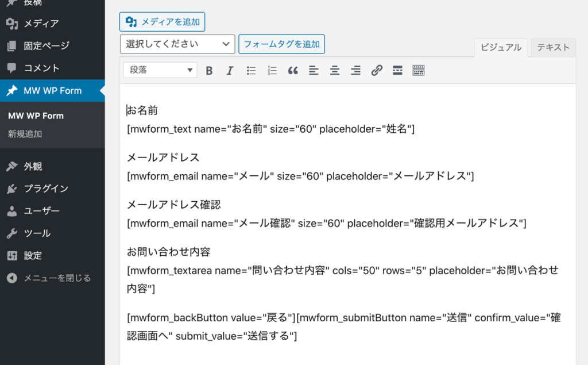Switch to the ビジュアル editor tab

(x=501, y=47)
